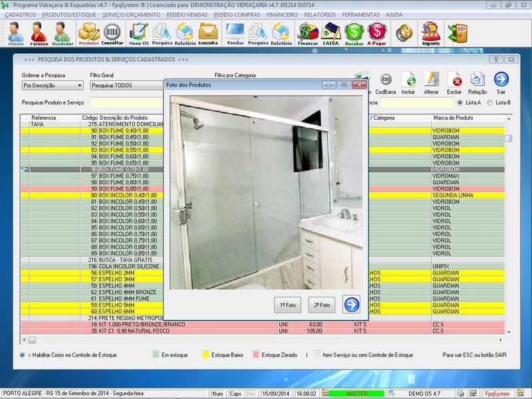Click the gold coin toolbar icon
The width and height of the screenshot is (532, 399).
coord(404,33)
